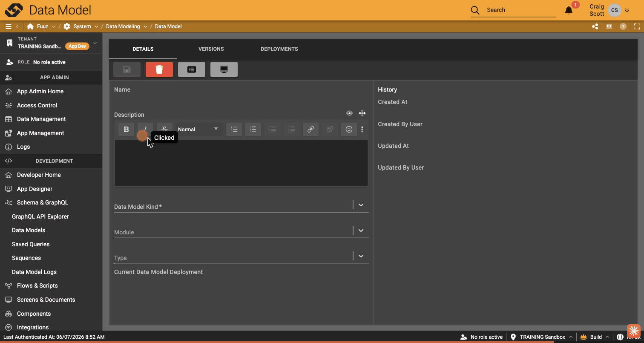Open Data Models in the sidebar

point(29,231)
